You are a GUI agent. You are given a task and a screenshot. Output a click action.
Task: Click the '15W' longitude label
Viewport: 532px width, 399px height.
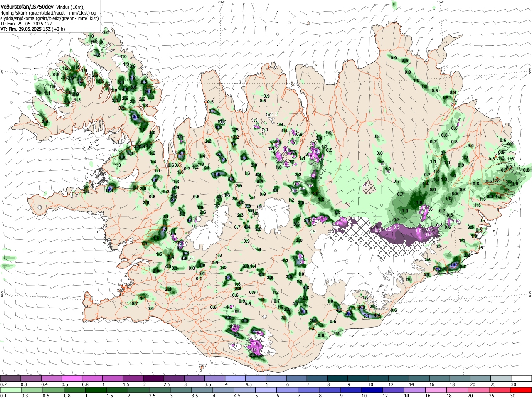click(440, 2)
